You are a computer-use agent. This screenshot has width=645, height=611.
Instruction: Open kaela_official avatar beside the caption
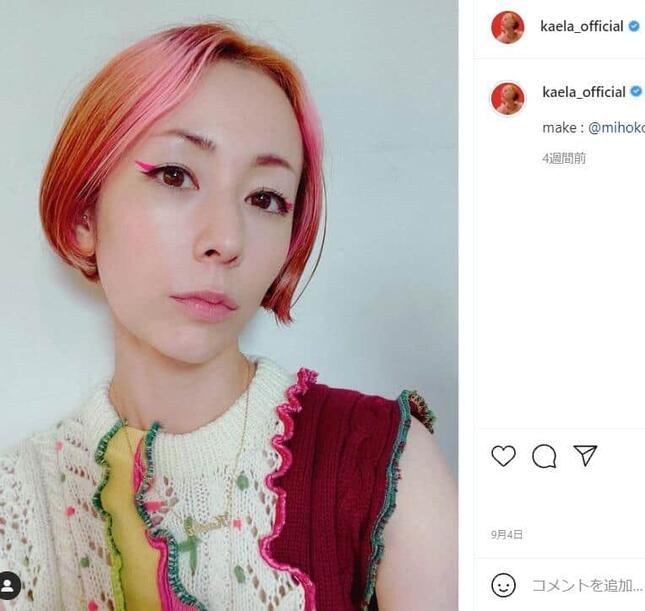click(x=508, y=99)
